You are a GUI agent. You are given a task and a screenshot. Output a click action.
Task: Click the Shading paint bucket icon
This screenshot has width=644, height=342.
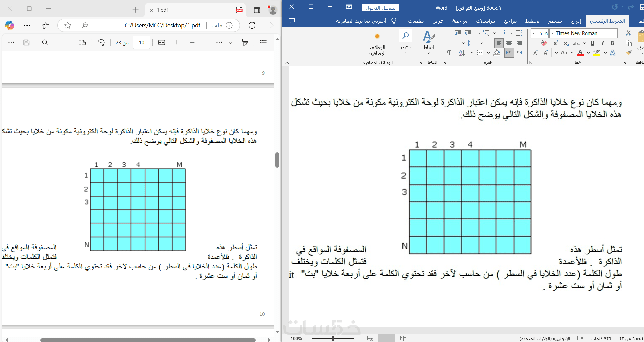[x=497, y=53]
